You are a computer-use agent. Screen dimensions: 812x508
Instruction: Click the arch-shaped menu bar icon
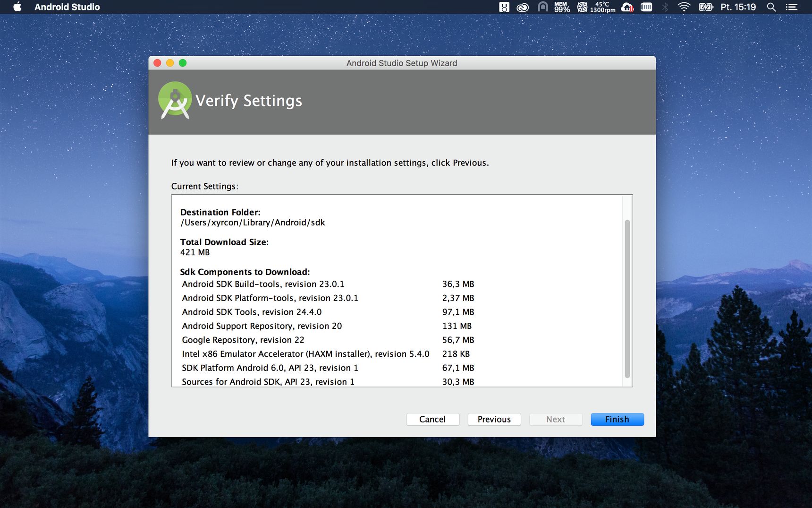pyautogui.click(x=543, y=7)
